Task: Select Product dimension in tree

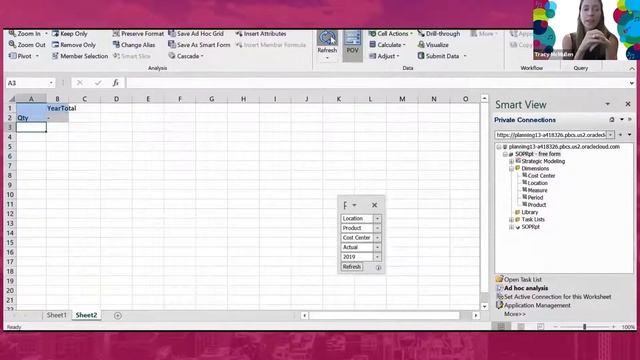Action: [x=537, y=205]
